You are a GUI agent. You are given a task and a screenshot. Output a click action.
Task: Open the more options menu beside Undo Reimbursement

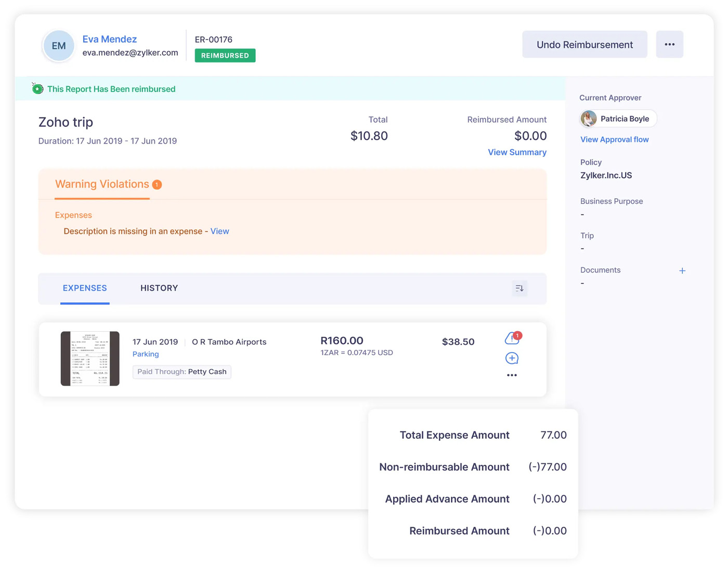(x=669, y=44)
